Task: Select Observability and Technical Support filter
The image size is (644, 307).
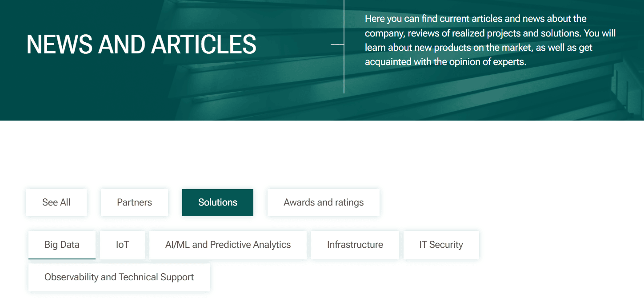Action: coord(119,277)
